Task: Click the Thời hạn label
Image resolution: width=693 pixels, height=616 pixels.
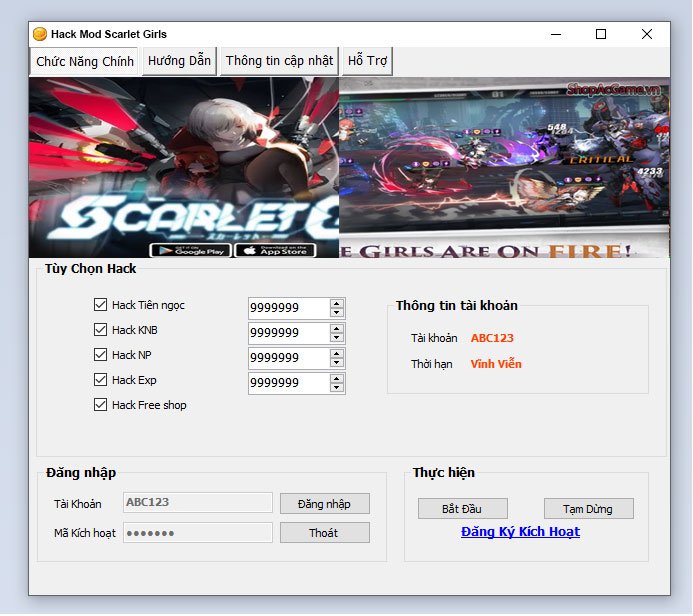Action: point(431,364)
